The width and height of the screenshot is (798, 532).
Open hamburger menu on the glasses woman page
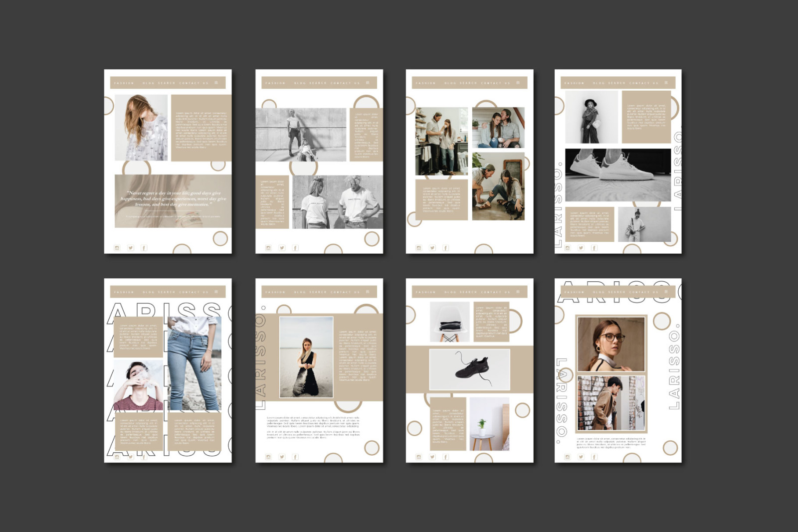click(x=666, y=292)
